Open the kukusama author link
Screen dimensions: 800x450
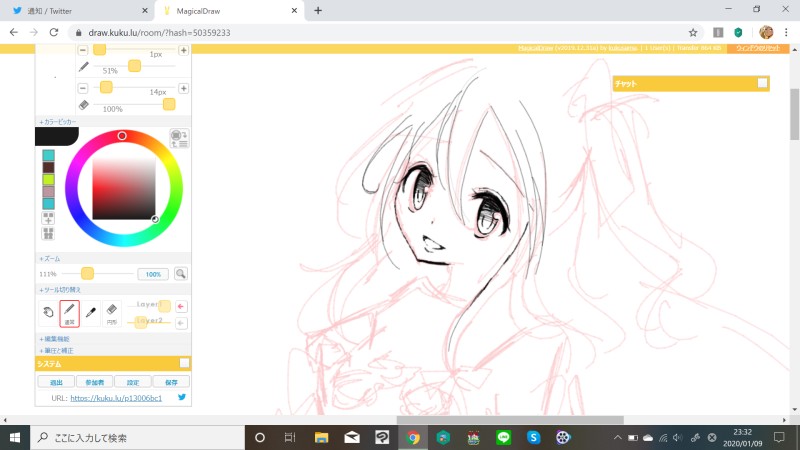[623, 48]
